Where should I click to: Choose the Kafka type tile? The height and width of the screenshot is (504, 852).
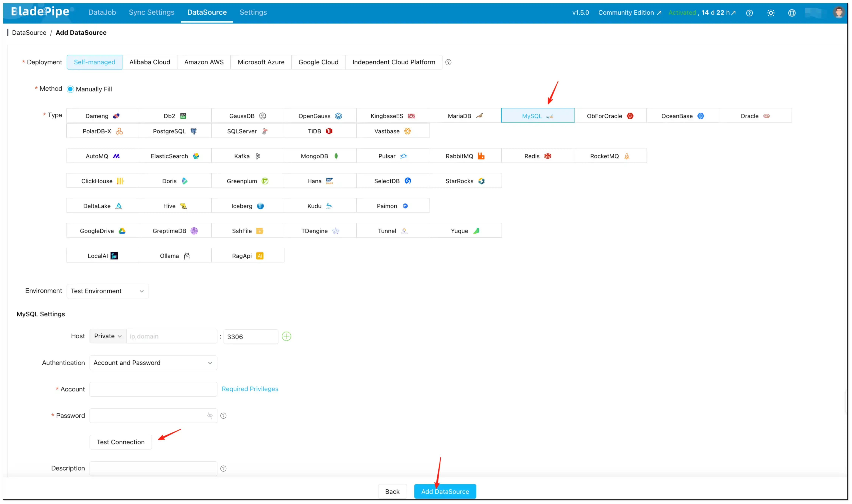(247, 156)
